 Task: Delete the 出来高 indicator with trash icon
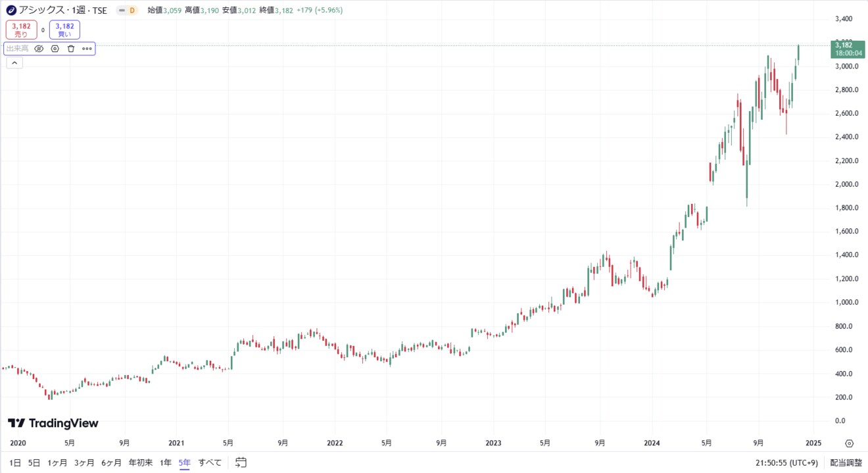pos(71,49)
